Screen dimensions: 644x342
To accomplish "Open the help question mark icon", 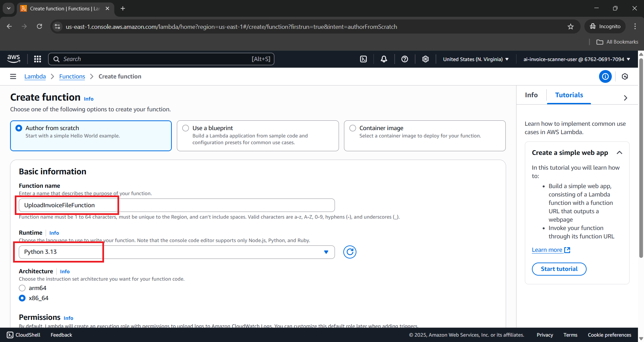I will pyautogui.click(x=404, y=59).
